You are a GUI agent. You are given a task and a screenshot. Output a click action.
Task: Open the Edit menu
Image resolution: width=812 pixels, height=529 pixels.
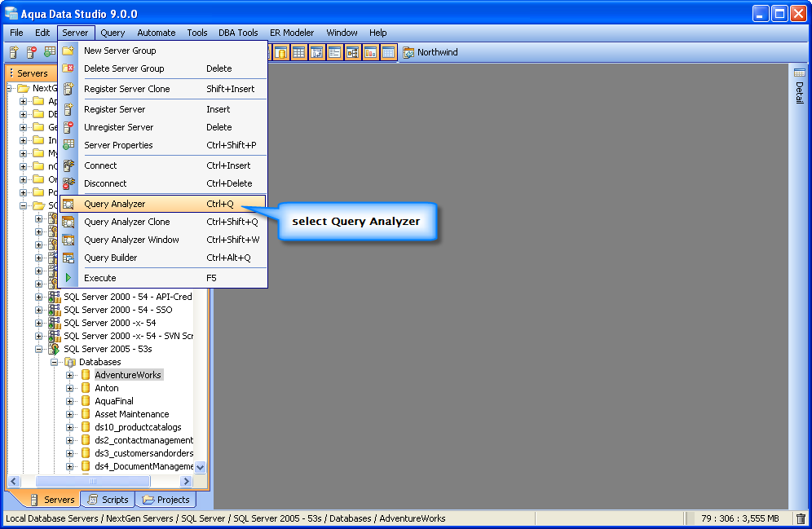42,33
